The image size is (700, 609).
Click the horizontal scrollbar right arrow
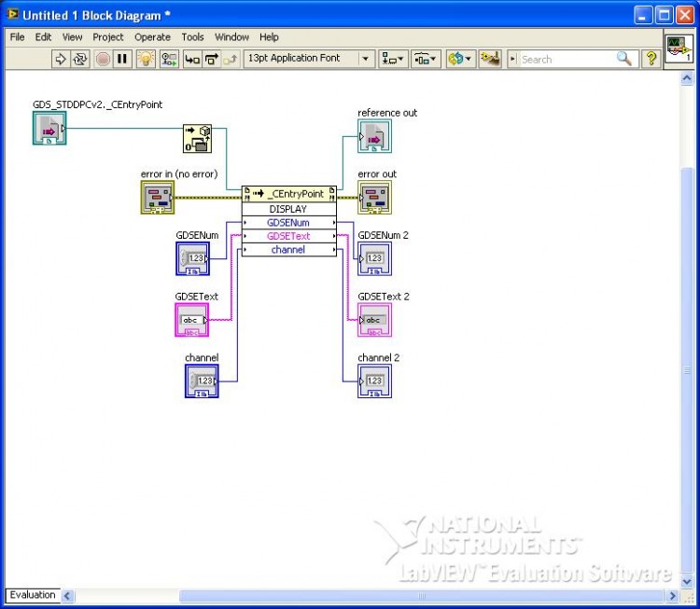click(x=672, y=595)
